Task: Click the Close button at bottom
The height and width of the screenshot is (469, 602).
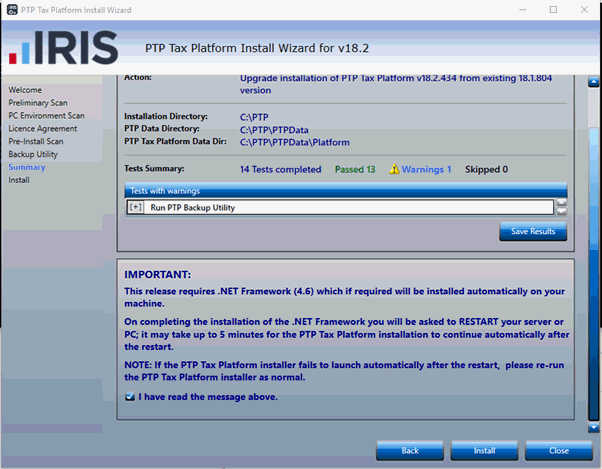Action: tap(559, 450)
